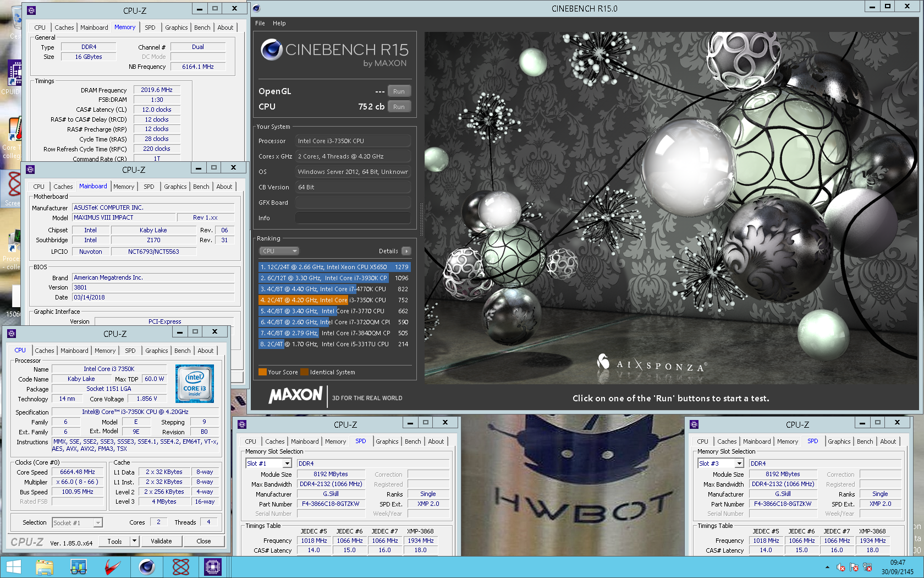Image resolution: width=924 pixels, height=578 pixels.
Task: Click the CPU-Z Mainboard window title icon
Action: point(30,170)
